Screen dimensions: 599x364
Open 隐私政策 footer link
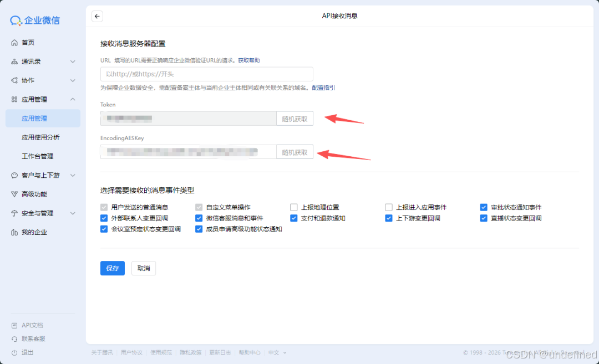(x=191, y=352)
